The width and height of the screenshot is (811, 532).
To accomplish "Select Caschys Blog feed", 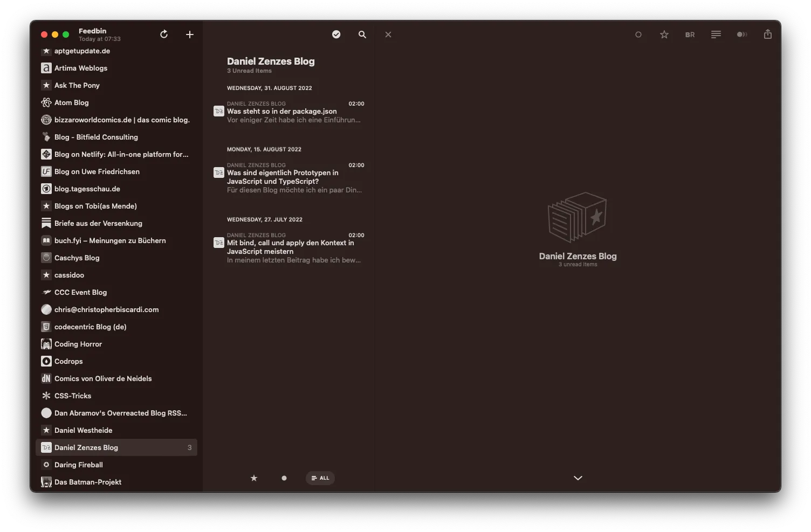I will tap(116, 258).
